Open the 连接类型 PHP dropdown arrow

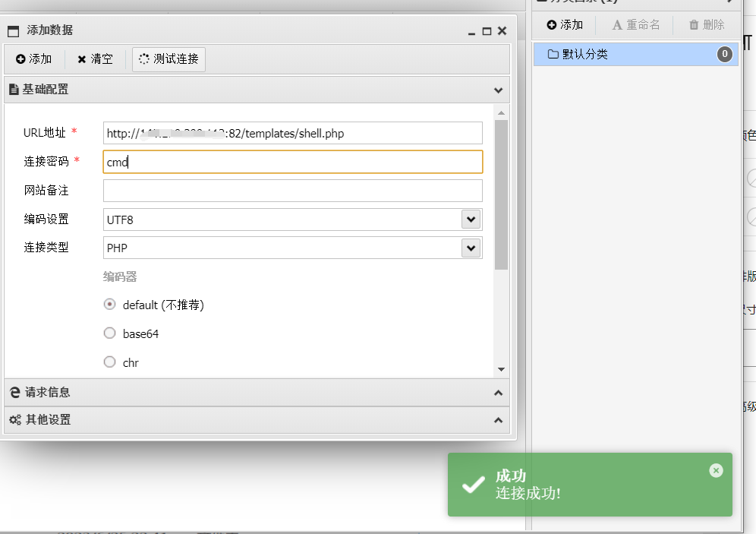471,248
